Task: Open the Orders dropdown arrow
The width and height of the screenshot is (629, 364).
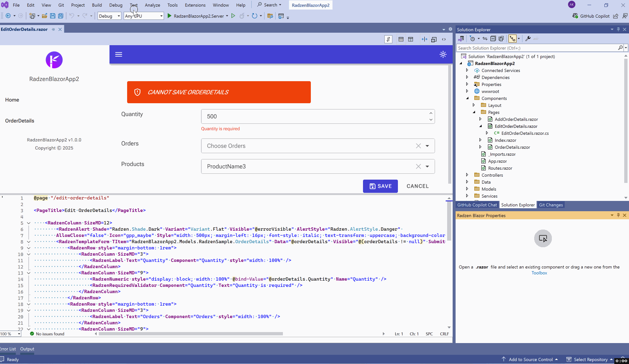Action: (427, 146)
